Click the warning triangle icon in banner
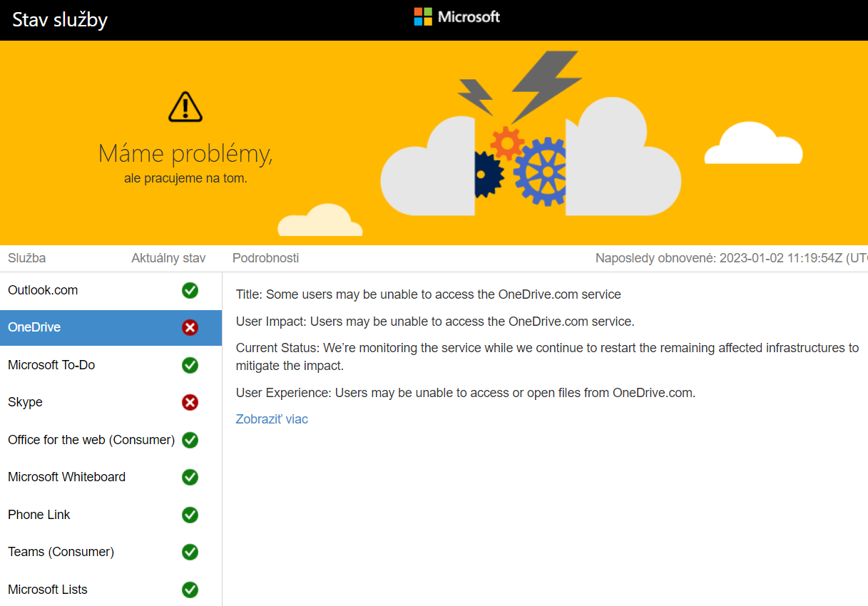This screenshot has height=606, width=868. 185,106
